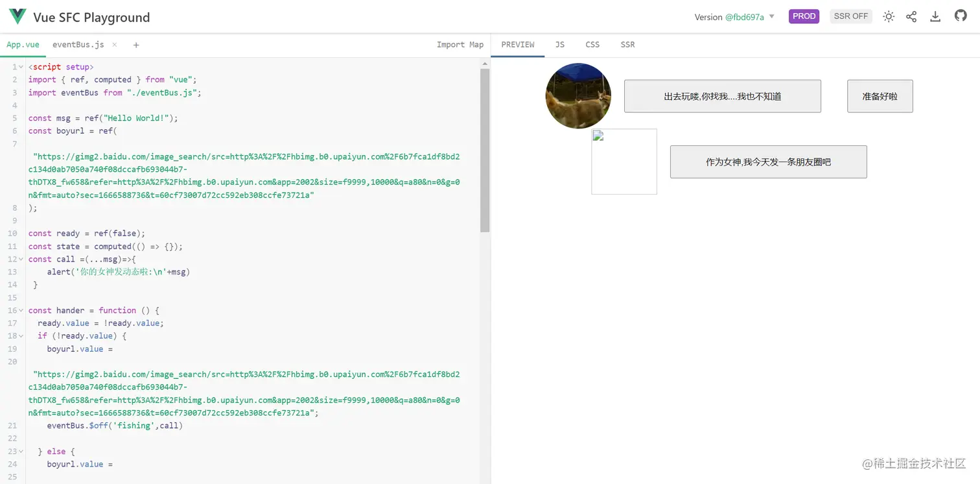
Task: Select the PREVIEW output tab
Action: pyautogui.click(x=518, y=45)
